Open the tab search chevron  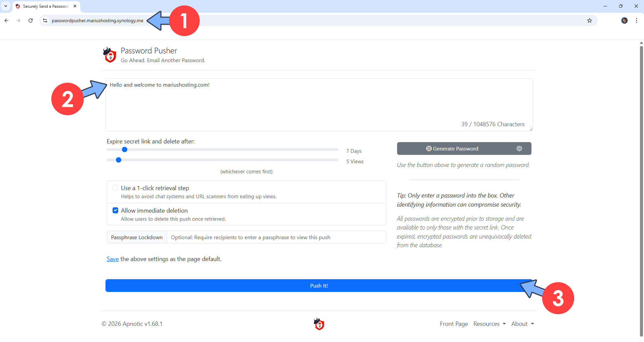[x=5, y=6]
